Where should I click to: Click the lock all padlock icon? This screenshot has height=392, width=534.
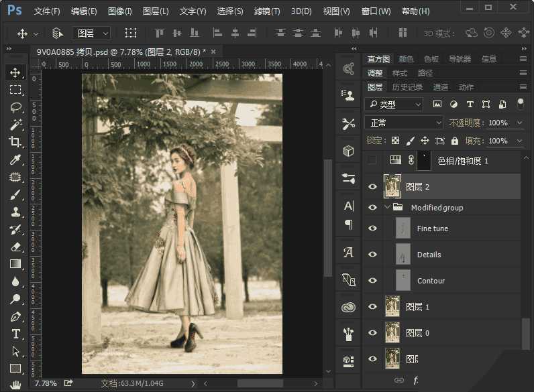click(455, 141)
